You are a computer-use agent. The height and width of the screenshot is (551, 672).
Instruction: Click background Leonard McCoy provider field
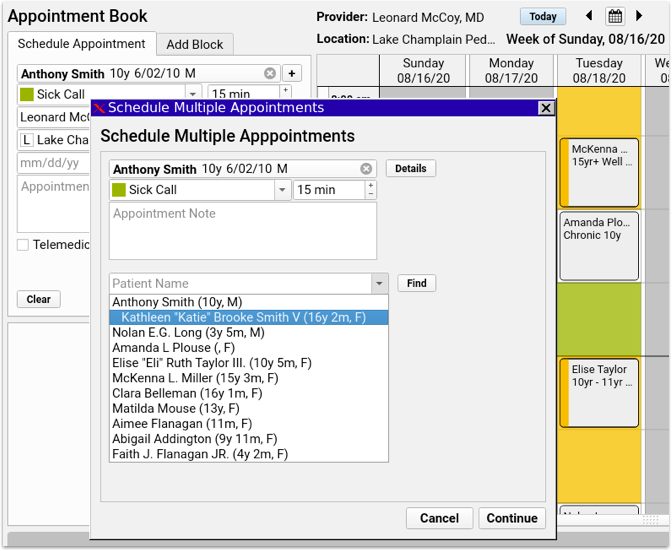pyautogui.click(x=54, y=117)
